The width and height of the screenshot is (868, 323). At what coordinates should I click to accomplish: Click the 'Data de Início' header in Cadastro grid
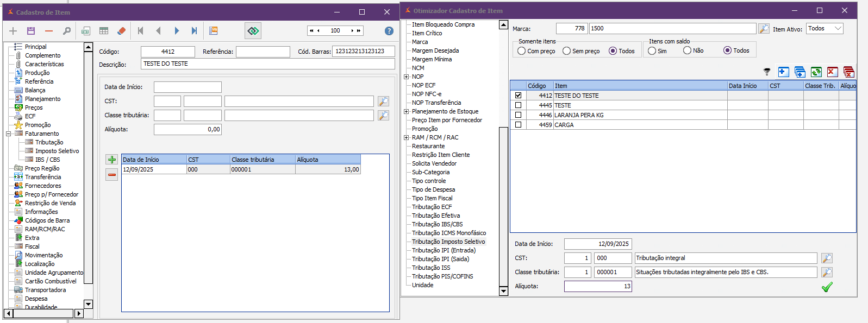point(154,160)
